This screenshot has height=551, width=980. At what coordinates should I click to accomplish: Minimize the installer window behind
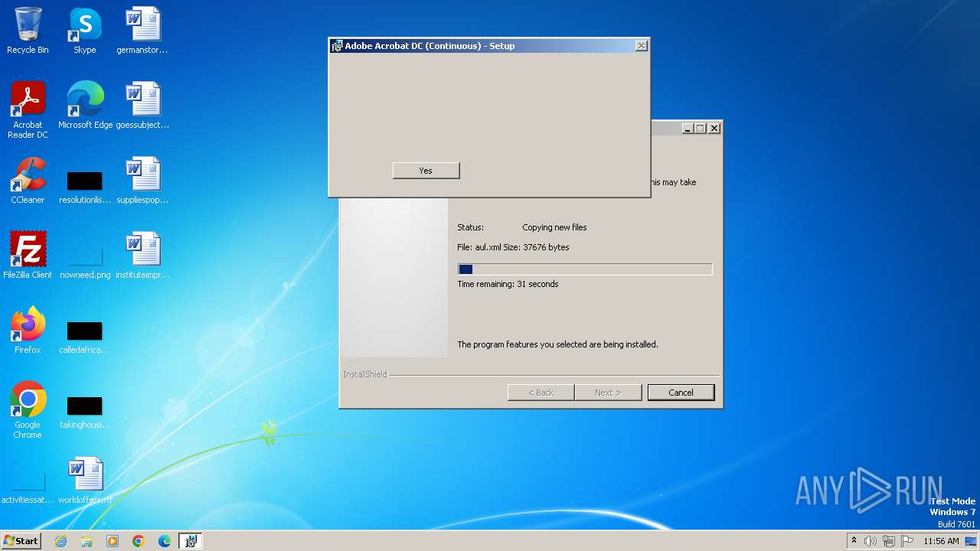click(x=687, y=129)
